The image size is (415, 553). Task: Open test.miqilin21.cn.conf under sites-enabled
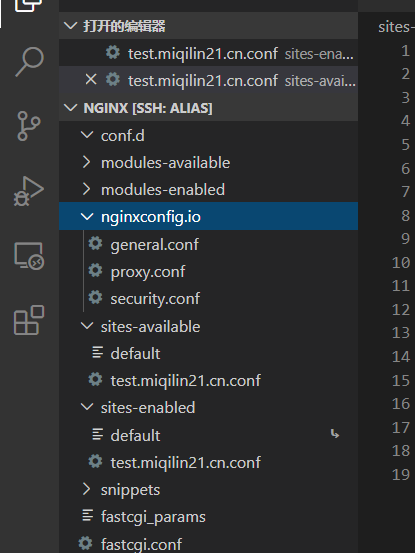[x=208, y=462]
